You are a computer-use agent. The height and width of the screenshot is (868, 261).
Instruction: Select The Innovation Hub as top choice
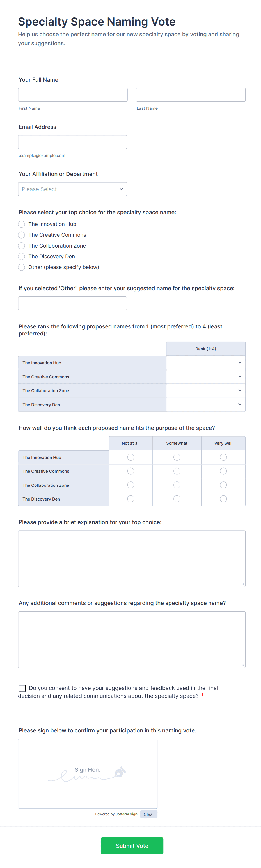21,224
